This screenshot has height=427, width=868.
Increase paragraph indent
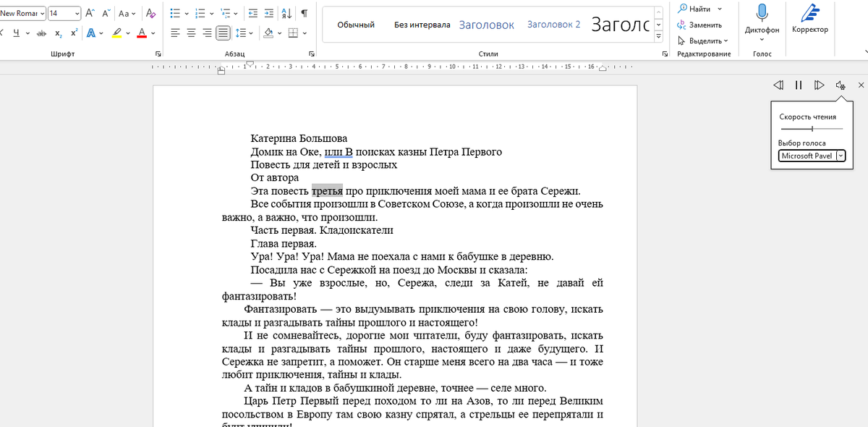coord(269,14)
